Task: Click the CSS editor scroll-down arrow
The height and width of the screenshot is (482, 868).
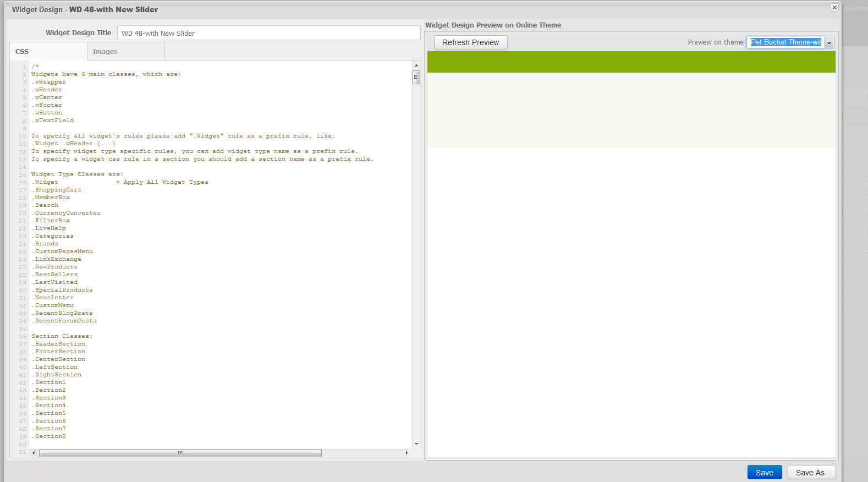Action: point(416,443)
